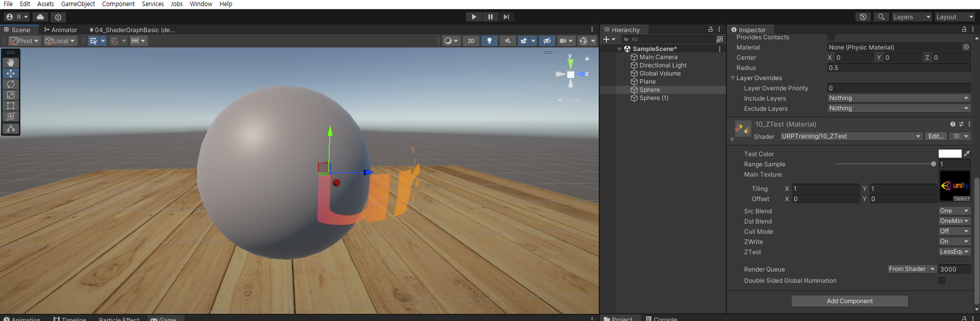Lock the Hierarchy panel
Screen dimensions: 980x321
click(710, 30)
